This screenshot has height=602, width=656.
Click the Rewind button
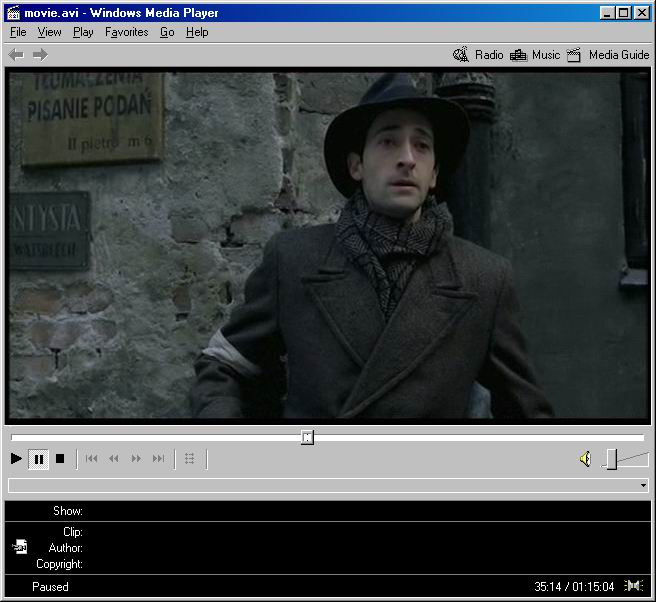(x=113, y=459)
